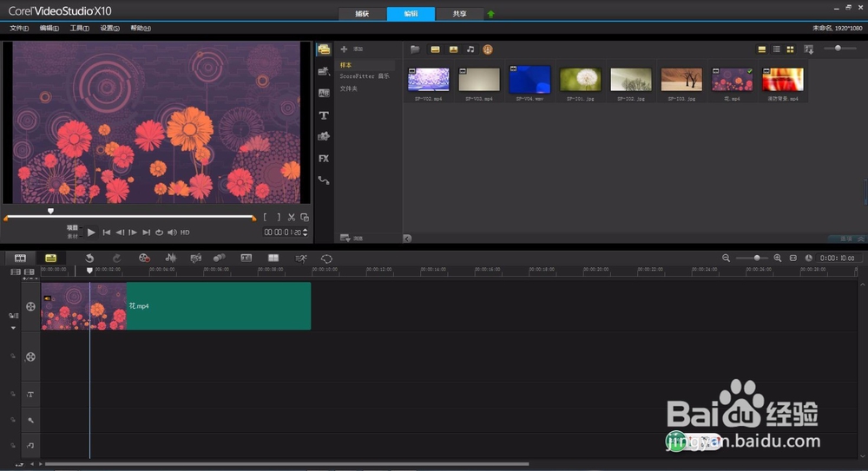Switch to the Capture tab
This screenshot has width=868, height=471.
pos(362,14)
